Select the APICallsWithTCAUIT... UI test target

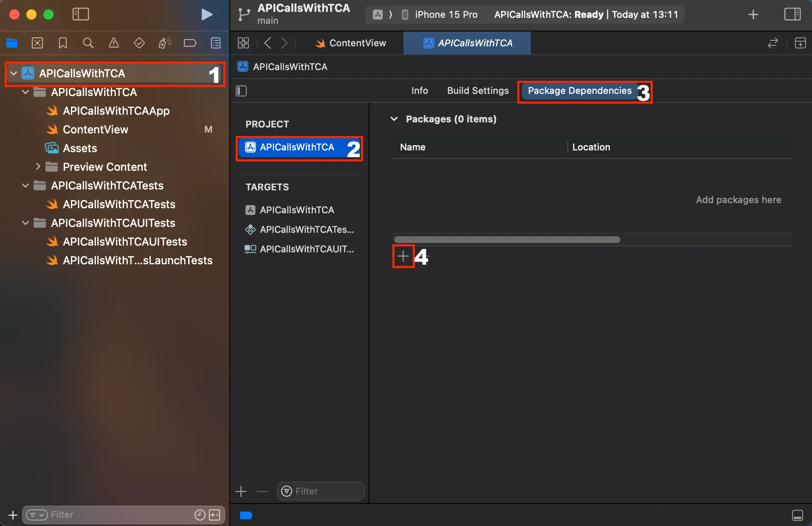coord(299,249)
